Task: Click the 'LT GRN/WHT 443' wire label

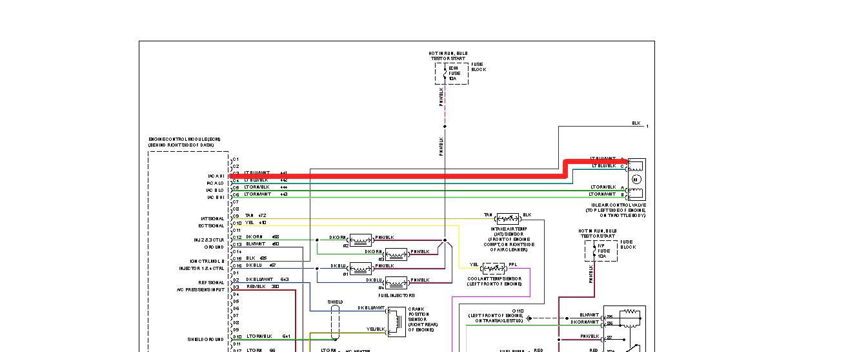Action: click(x=267, y=194)
